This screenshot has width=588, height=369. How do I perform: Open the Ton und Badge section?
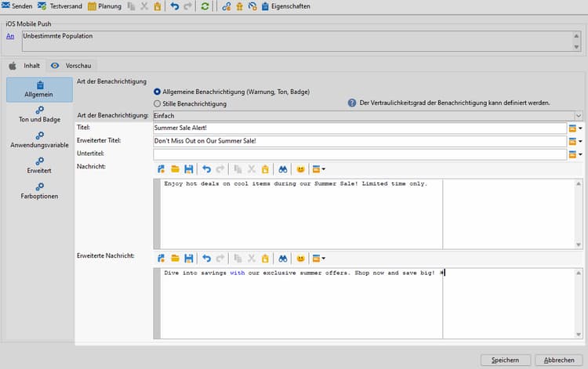(39, 114)
